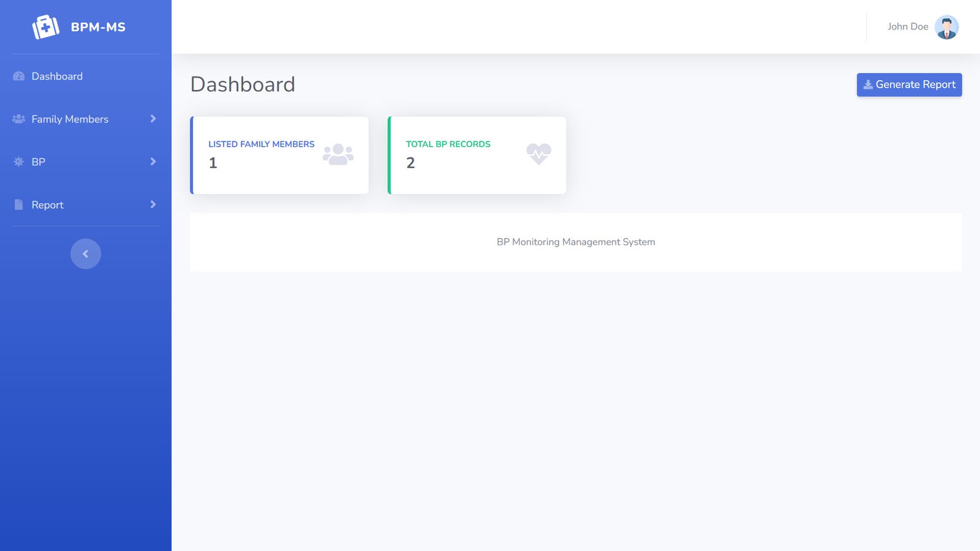
Task: Click the heartbeat icon on Total BP Records card
Action: tap(539, 154)
